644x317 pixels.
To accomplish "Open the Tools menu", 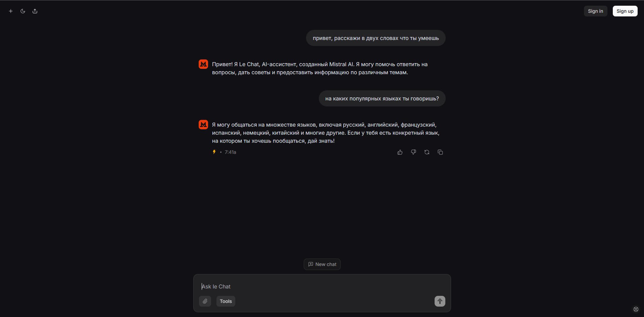I will point(226,301).
